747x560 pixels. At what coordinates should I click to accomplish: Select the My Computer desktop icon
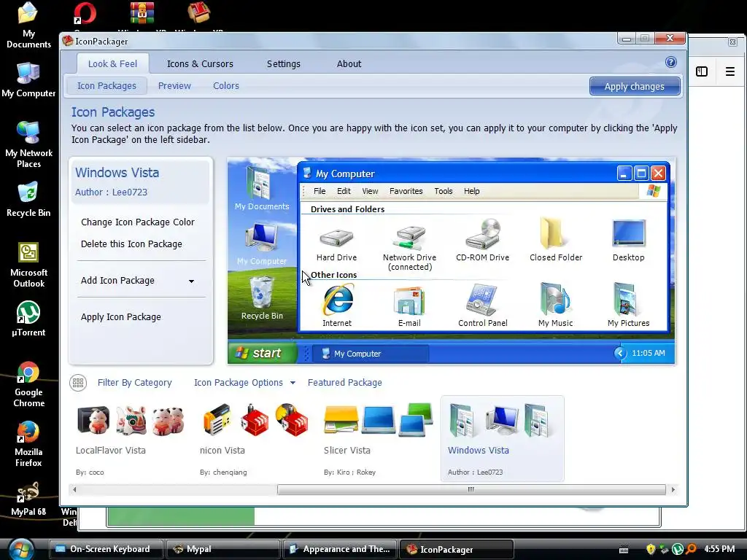28,79
